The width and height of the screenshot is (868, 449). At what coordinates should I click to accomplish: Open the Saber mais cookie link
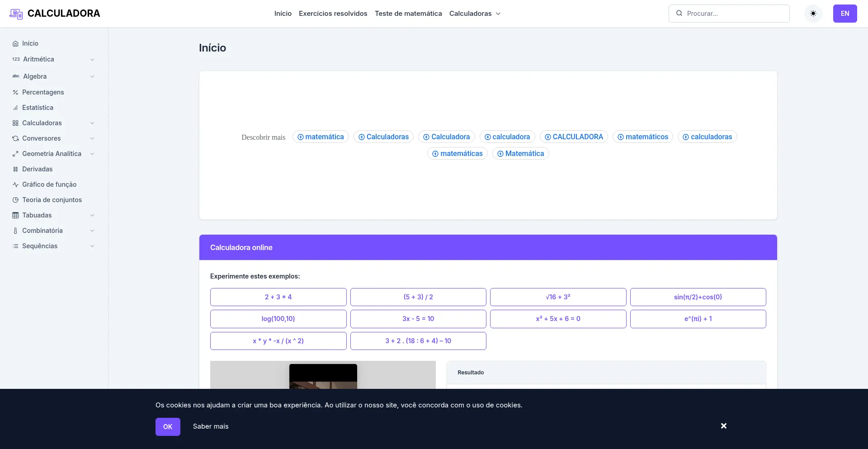coord(211,426)
